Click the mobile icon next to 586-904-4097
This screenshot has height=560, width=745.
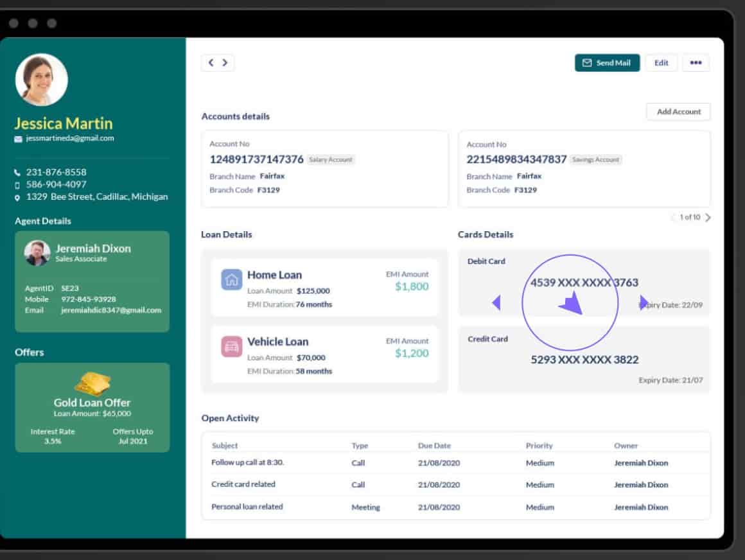pyautogui.click(x=17, y=185)
